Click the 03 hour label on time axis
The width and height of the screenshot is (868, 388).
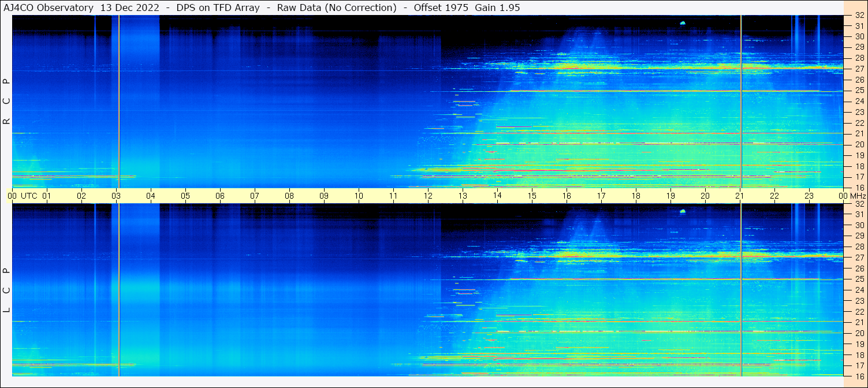coord(116,196)
